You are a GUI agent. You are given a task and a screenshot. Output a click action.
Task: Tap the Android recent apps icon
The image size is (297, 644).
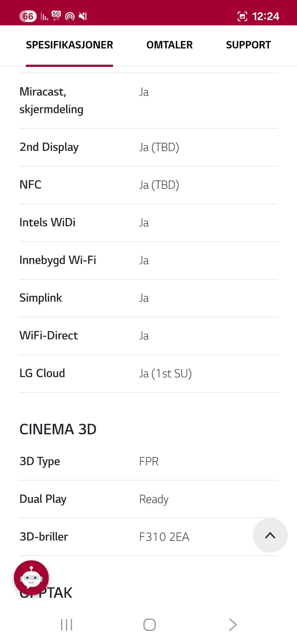coord(67,624)
